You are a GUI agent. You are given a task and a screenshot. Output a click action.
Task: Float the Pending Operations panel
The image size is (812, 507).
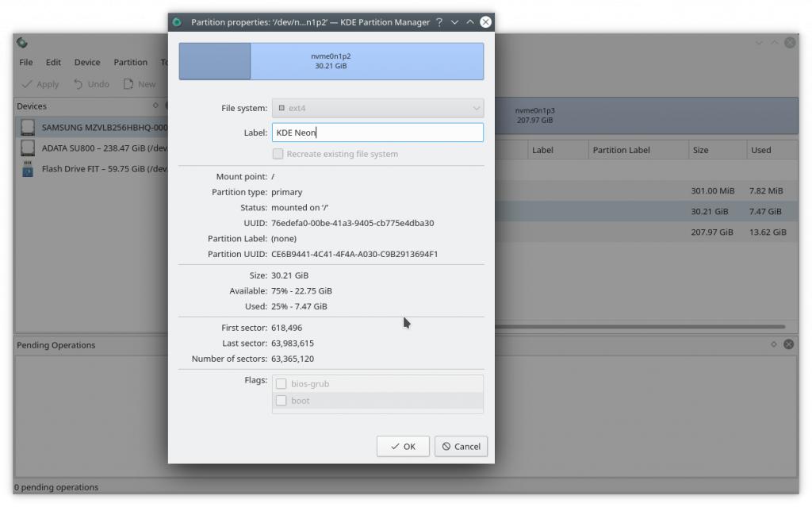[x=774, y=344]
